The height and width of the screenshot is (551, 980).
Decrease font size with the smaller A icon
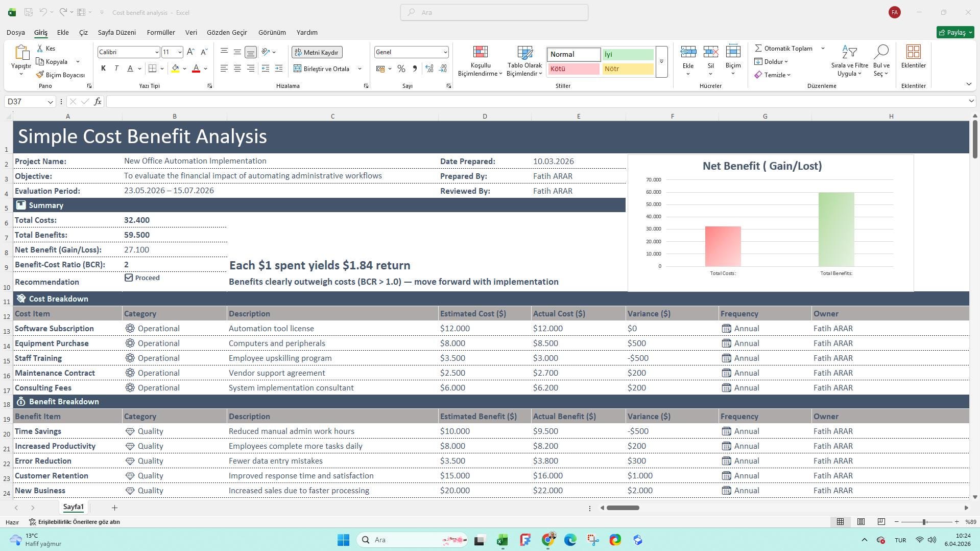(x=204, y=52)
